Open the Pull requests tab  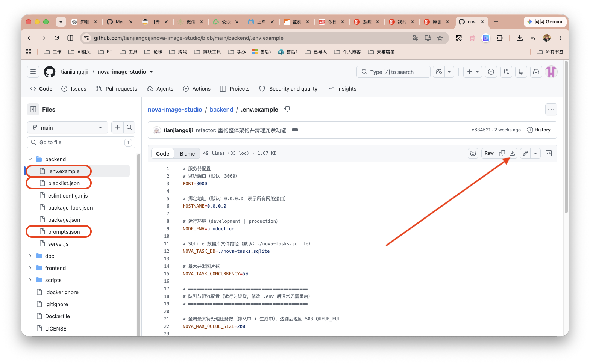tap(117, 89)
